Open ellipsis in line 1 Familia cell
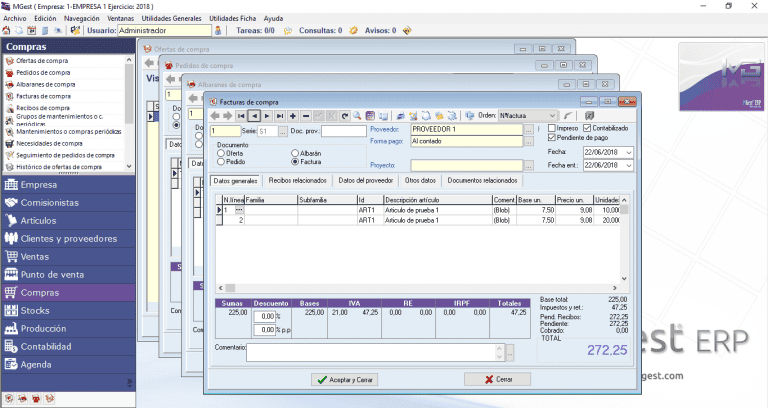The image size is (768, 408). [239, 210]
